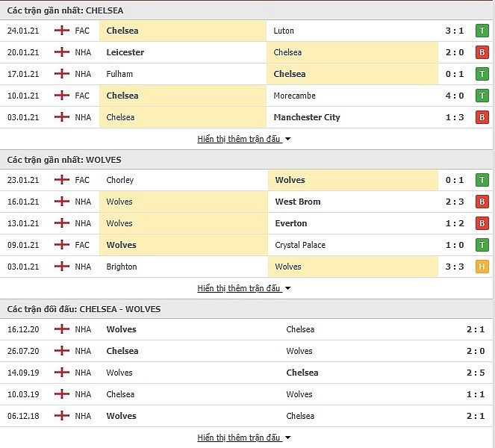Click green T badge for Chorley vs Wolves
Image resolution: width=495 pixels, height=448 pixels.
[x=482, y=180]
